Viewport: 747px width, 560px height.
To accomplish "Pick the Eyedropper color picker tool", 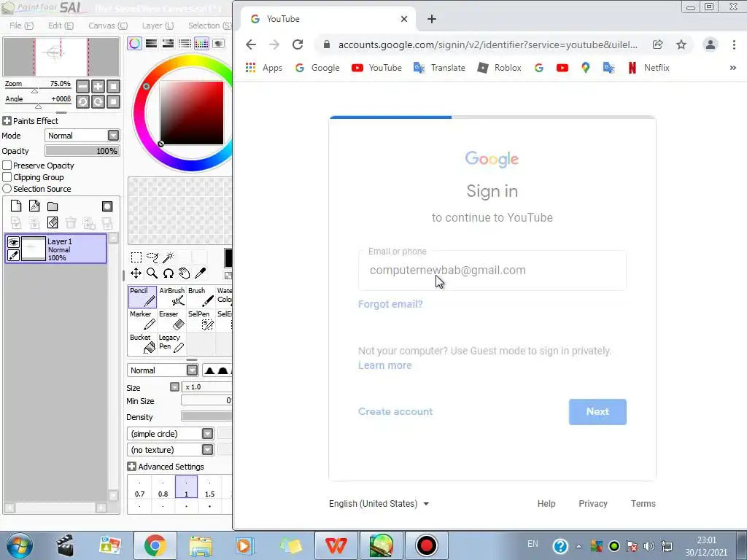I will point(200,273).
